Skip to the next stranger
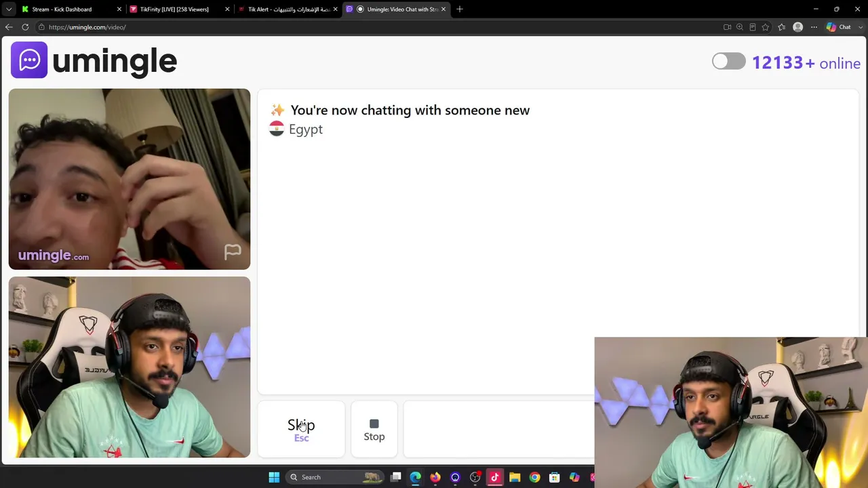The height and width of the screenshot is (488, 868). coord(301,430)
